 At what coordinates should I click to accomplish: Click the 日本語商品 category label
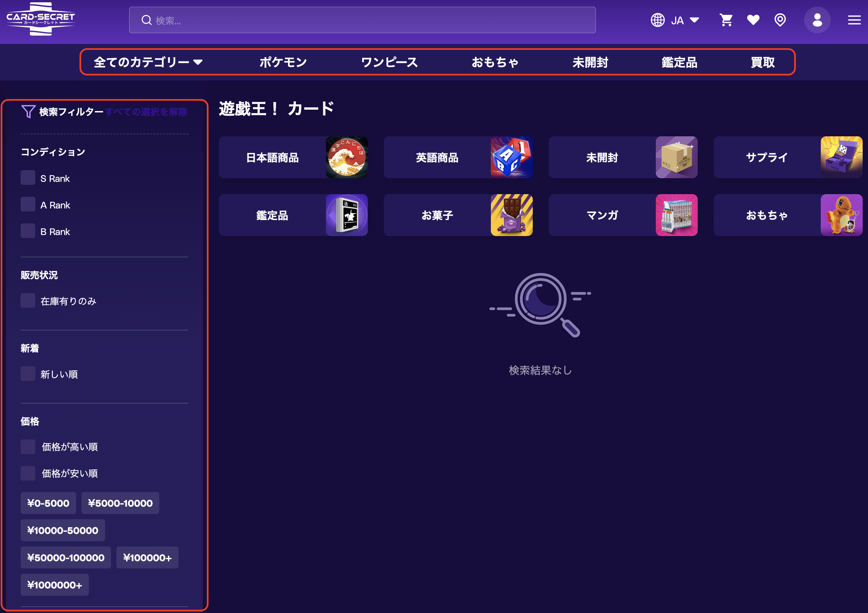pyautogui.click(x=272, y=157)
